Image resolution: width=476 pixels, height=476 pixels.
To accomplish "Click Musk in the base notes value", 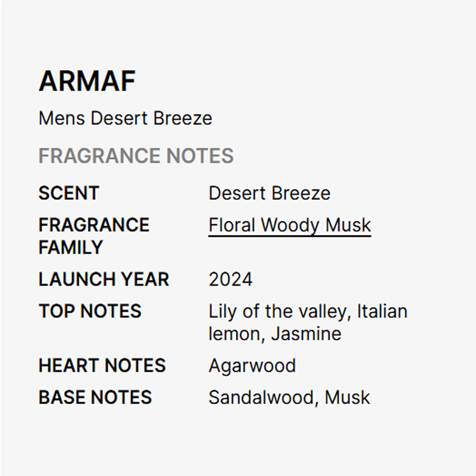I will coord(347,397).
